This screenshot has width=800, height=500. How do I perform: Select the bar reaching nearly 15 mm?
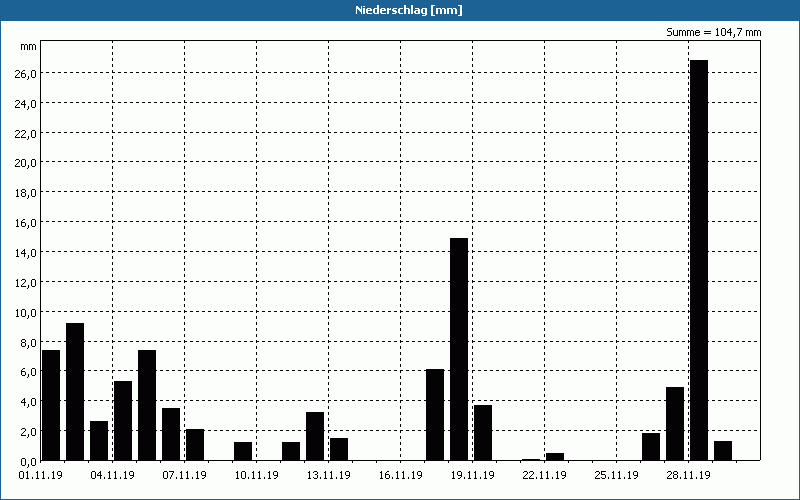459,349
